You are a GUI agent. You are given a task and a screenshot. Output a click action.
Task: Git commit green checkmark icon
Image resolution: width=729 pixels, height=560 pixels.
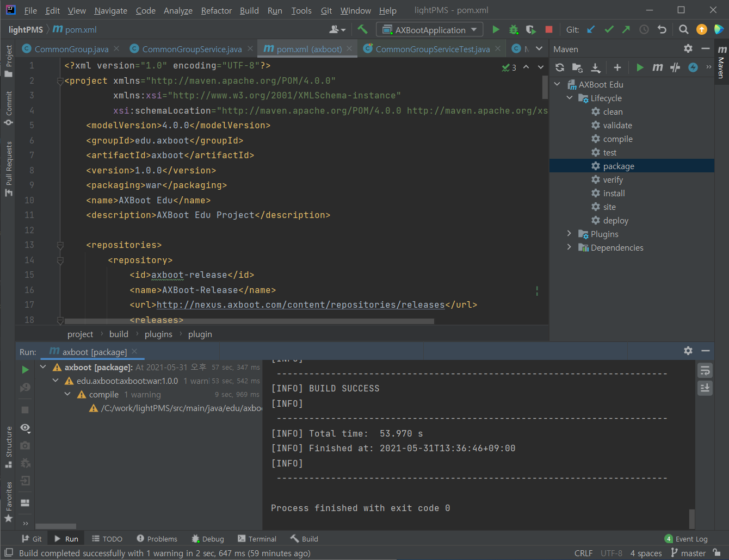[609, 29]
